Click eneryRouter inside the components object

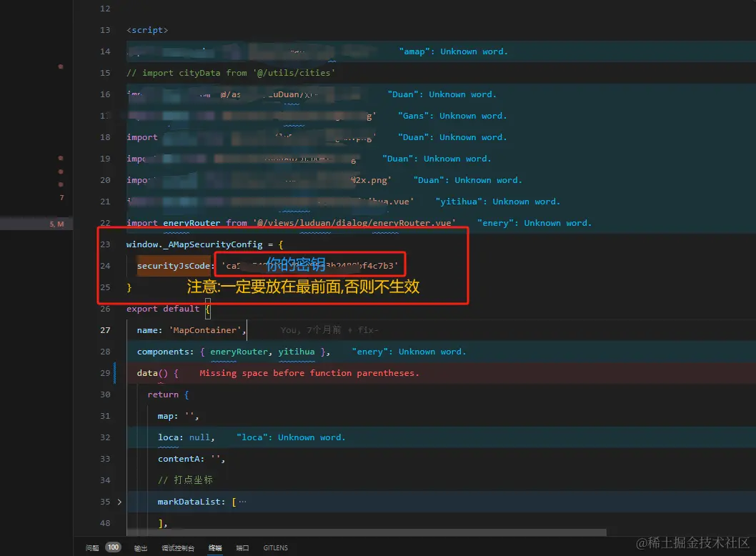click(x=239, y=352)
